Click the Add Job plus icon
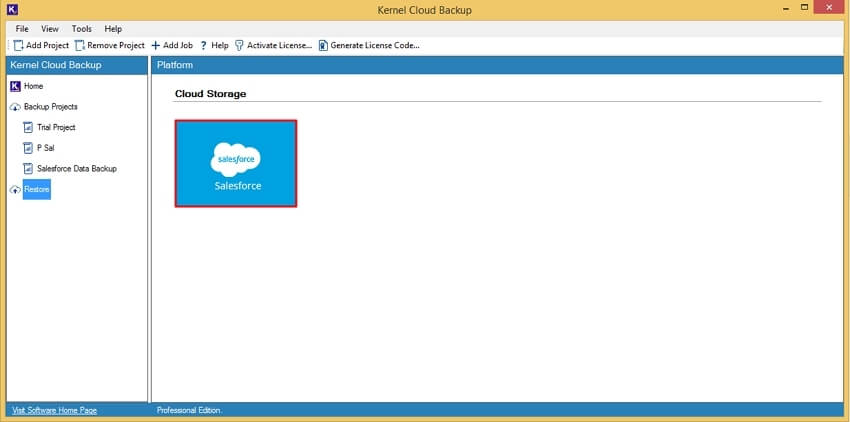 [156, 46]
